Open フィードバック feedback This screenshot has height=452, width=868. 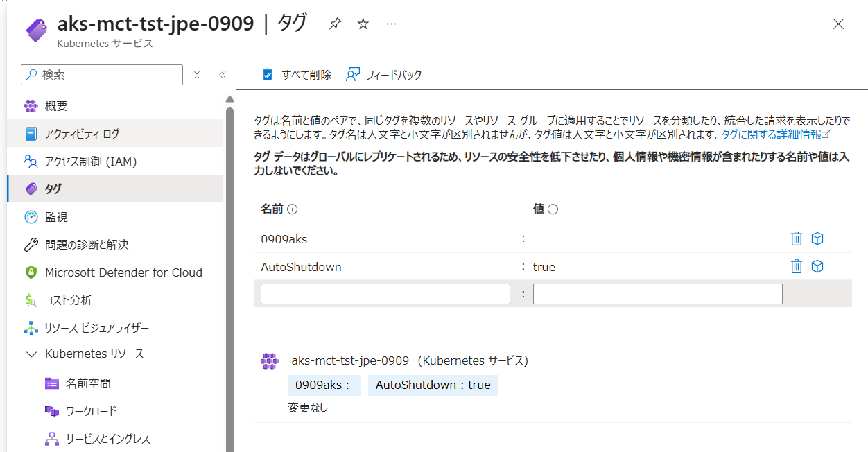384,75
